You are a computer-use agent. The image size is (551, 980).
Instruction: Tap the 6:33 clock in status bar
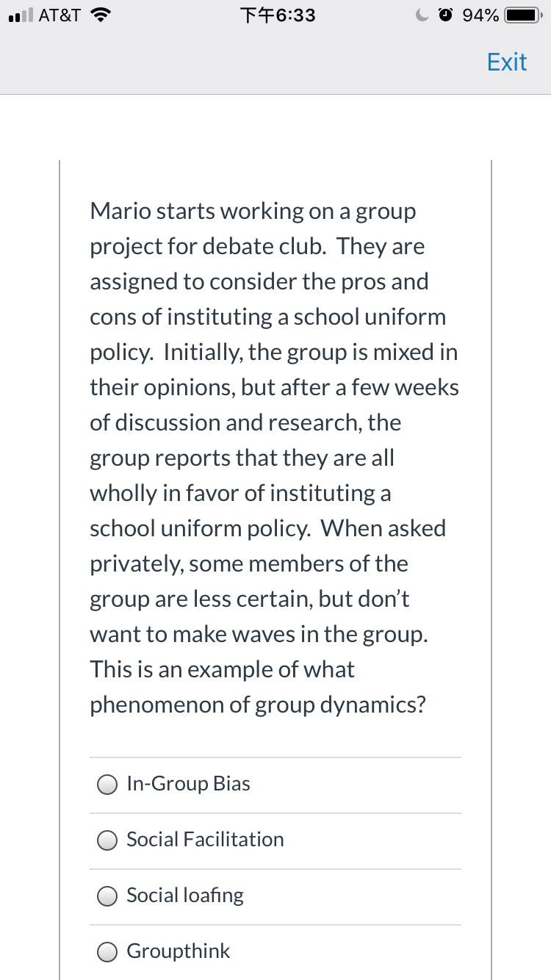[278, 15]
